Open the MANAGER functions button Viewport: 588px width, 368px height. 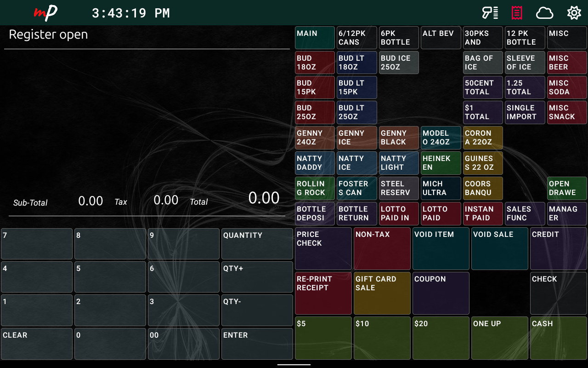point(566,213)
